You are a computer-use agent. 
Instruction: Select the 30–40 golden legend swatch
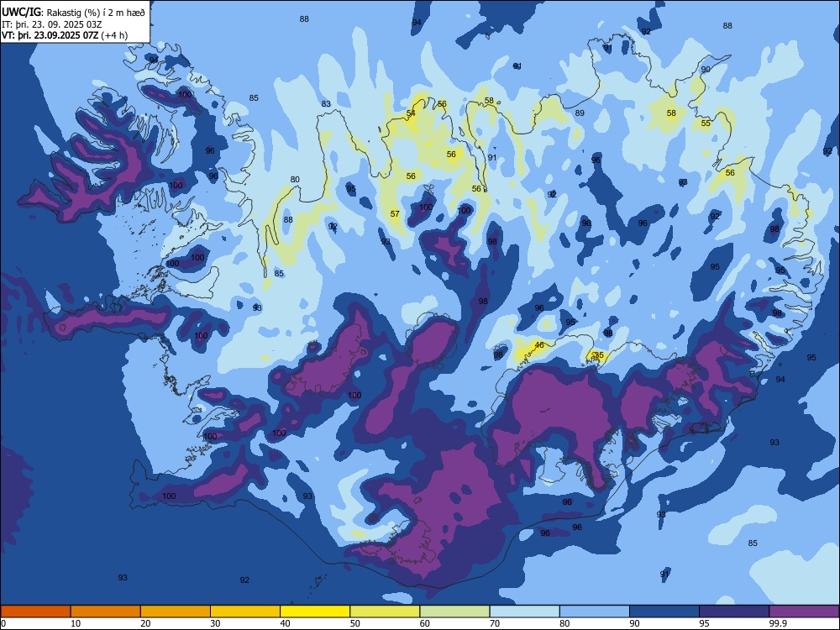(245, 612)
